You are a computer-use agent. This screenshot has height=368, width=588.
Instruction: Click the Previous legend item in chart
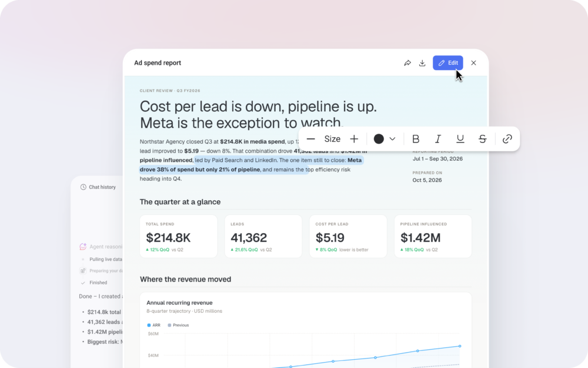pyautogui.click(x=178, y=325)
